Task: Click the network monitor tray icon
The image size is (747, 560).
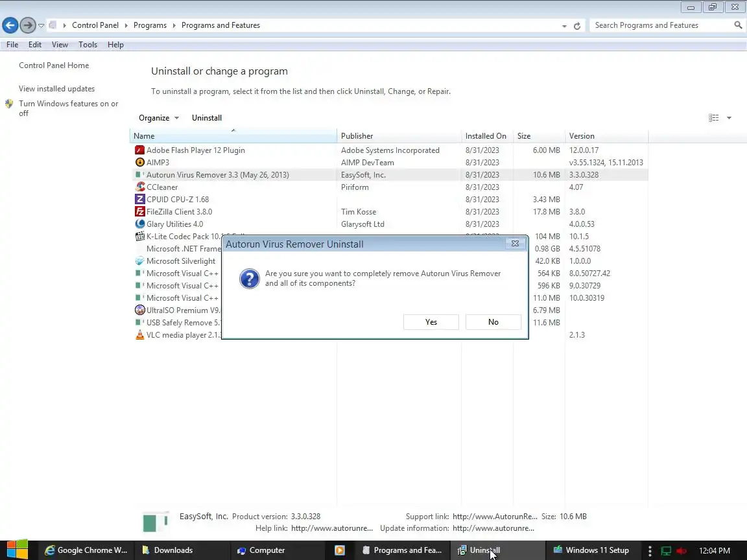Action: (x=666, y=551)
